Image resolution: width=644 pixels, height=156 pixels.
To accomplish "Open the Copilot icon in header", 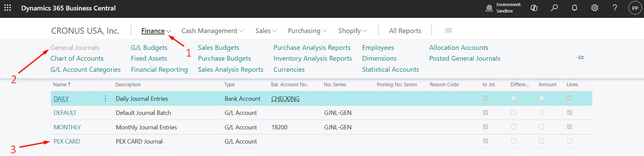I will coord(534,8).
